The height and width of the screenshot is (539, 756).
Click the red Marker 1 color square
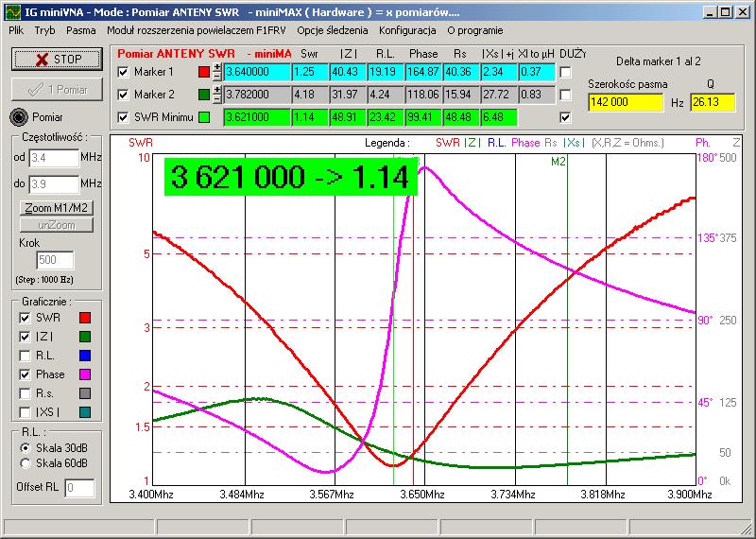[204, 71]
